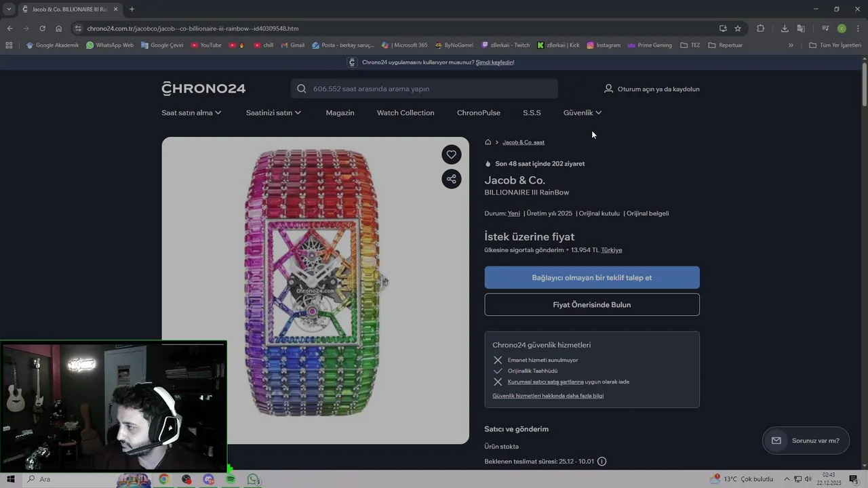Click the Chrono24 logo

click(203, 89)
